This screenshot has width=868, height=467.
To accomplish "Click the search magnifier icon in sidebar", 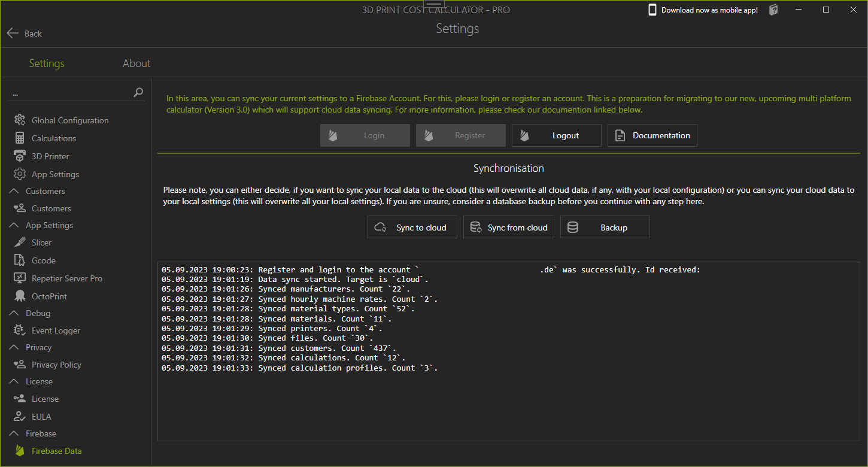I will [138, 92].
